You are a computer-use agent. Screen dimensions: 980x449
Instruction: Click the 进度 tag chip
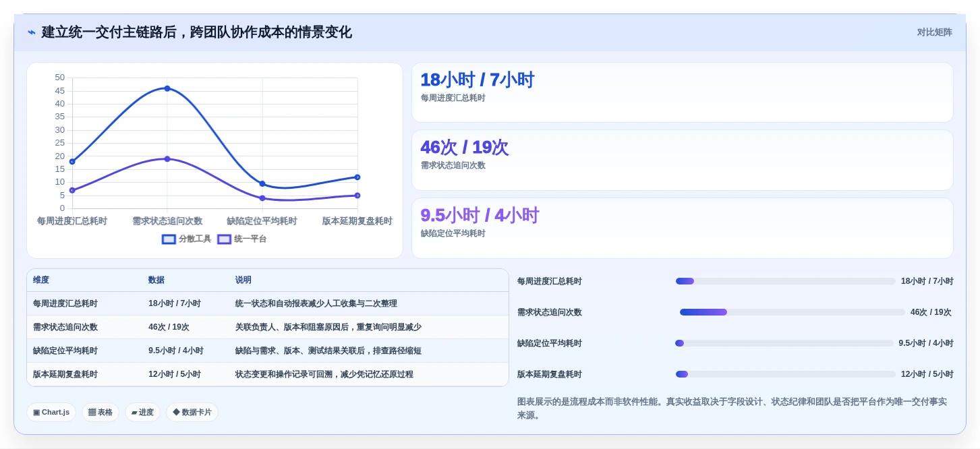point(142,413)
